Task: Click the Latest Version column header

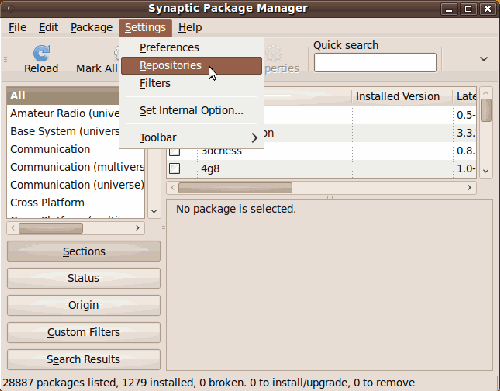Action: point(465,97)
